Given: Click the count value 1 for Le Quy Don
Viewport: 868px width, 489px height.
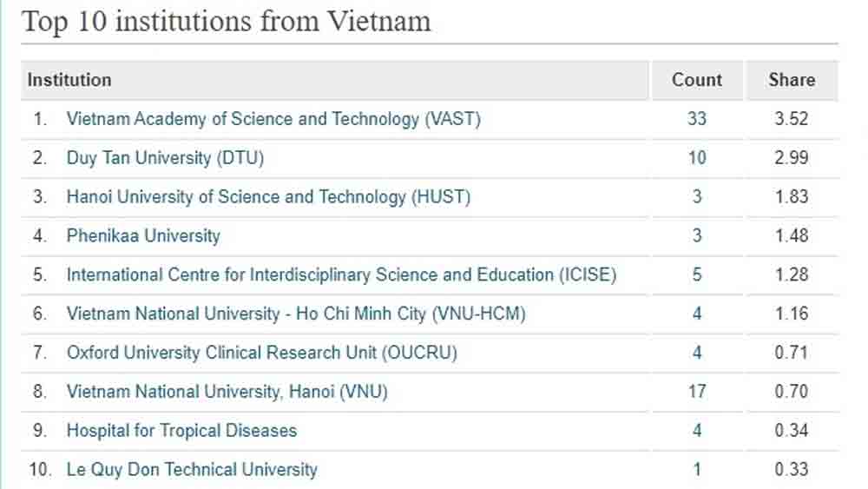Looking at the screenshot, I should 697,470.
